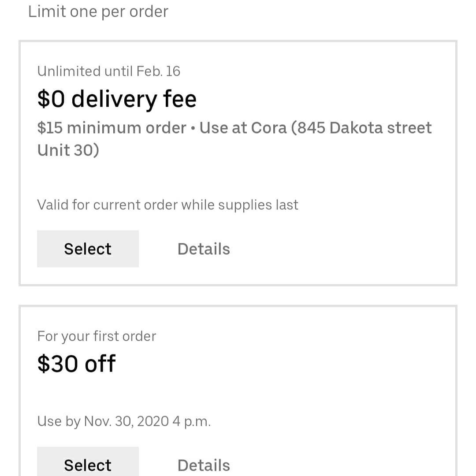The height and width of the screenshot is (476, 476).
Task: Select the $30 off promotion
Action: (88, 464)
